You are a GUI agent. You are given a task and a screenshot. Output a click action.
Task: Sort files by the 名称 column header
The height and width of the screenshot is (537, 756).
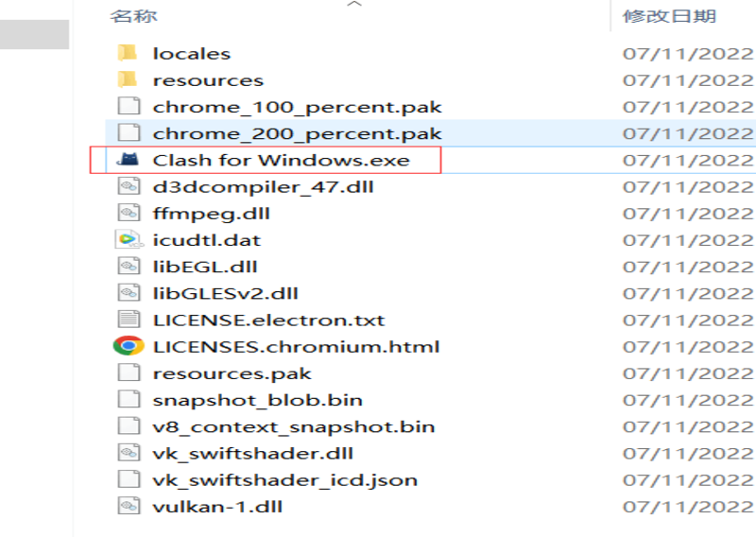(x=134, y=16)
